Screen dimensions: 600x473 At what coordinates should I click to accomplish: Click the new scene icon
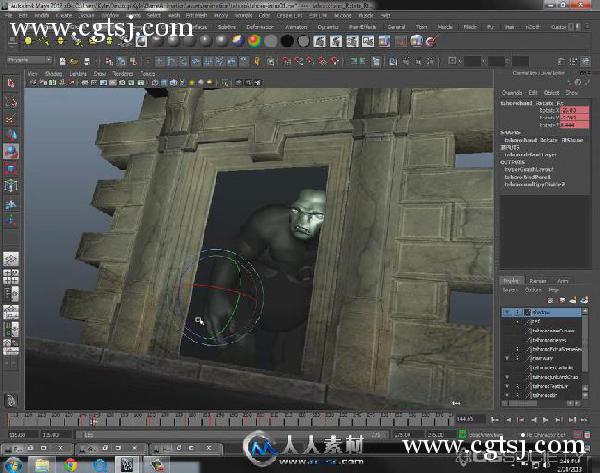(x=62, y=61)
